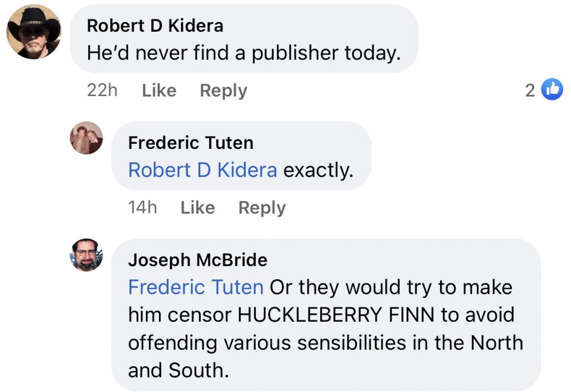Image resolution: width=571 pixels, height=392 pixels.
Task: Reply to Frederic Tuten's comment
Action: point(262,207)
